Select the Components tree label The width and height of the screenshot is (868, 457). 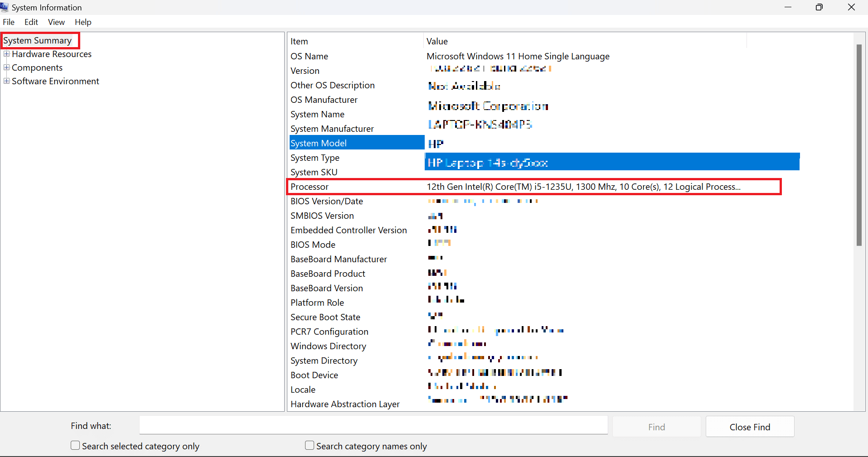(37, 68)
